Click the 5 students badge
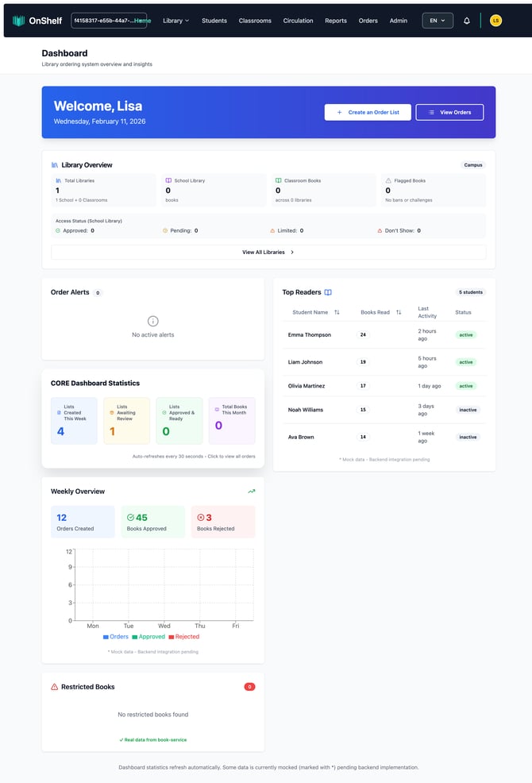 (471, 292)
